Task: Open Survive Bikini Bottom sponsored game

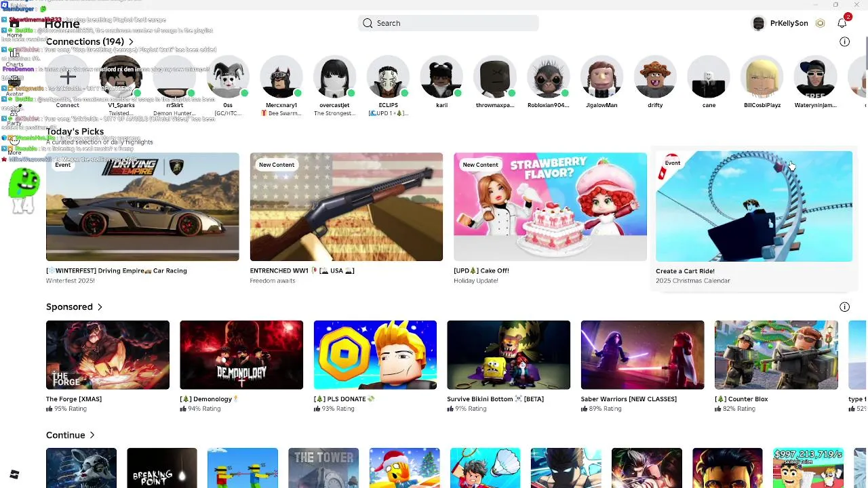Action: [509, 355]
